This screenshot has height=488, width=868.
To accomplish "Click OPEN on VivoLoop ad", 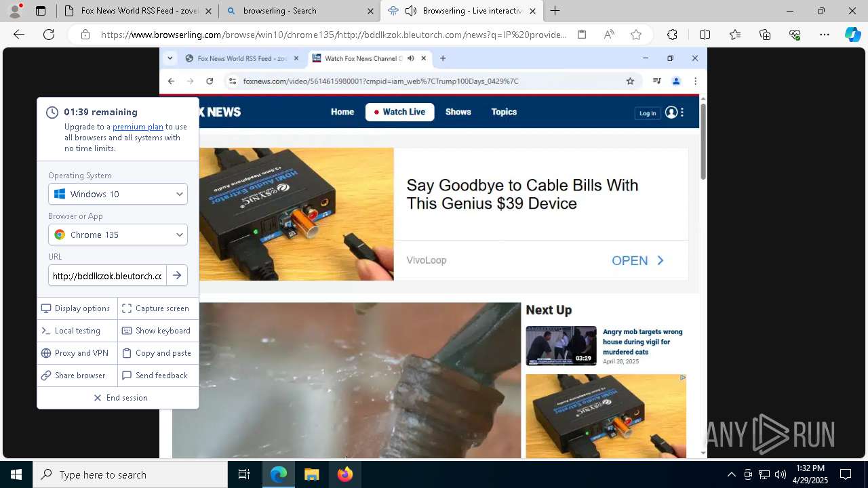I will pyautogui.click(x=638, y=260).
